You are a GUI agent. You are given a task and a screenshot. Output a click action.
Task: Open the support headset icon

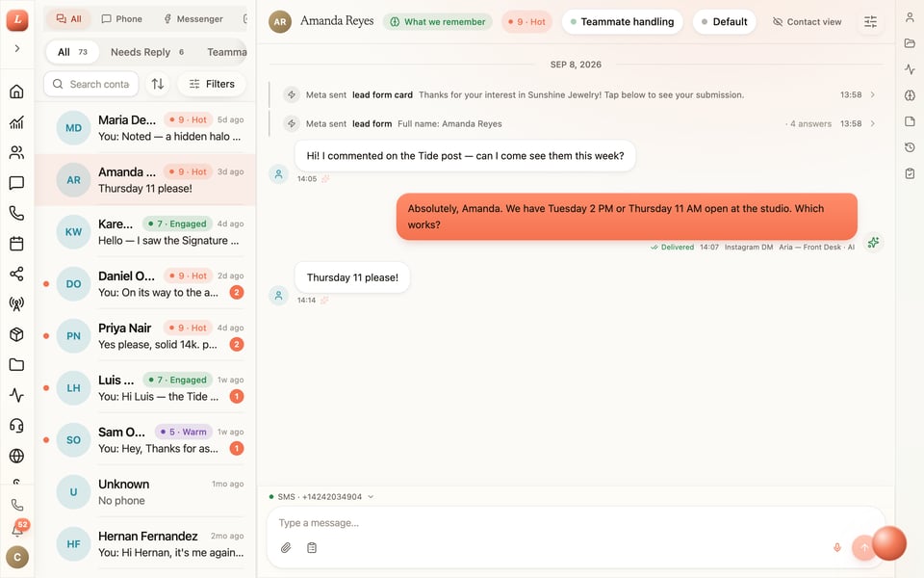pyautogui.click(x=16, y=425)
